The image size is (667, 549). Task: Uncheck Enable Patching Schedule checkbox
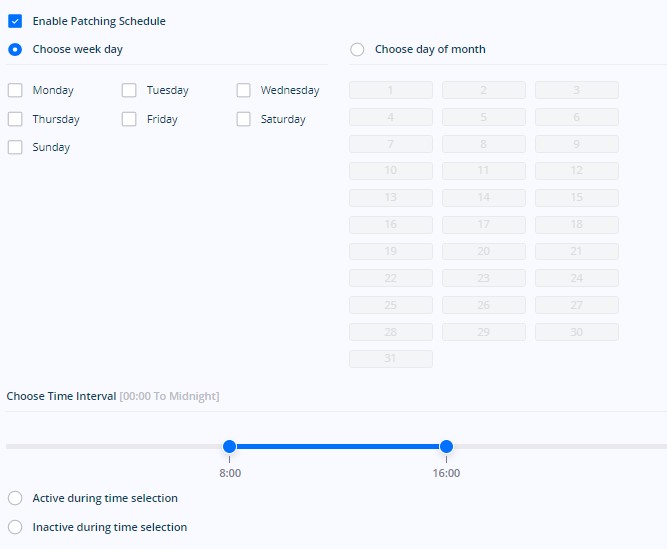coord(15,21)
